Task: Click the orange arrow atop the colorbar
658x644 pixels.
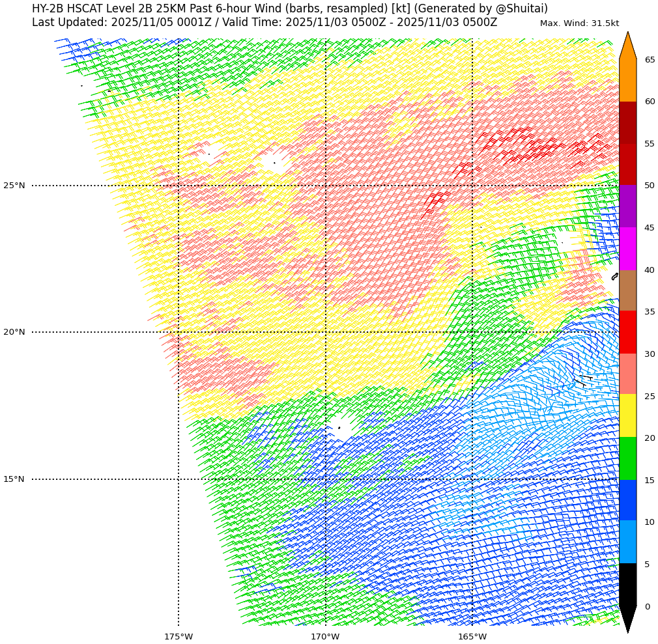Action: [x=627, y=47]
